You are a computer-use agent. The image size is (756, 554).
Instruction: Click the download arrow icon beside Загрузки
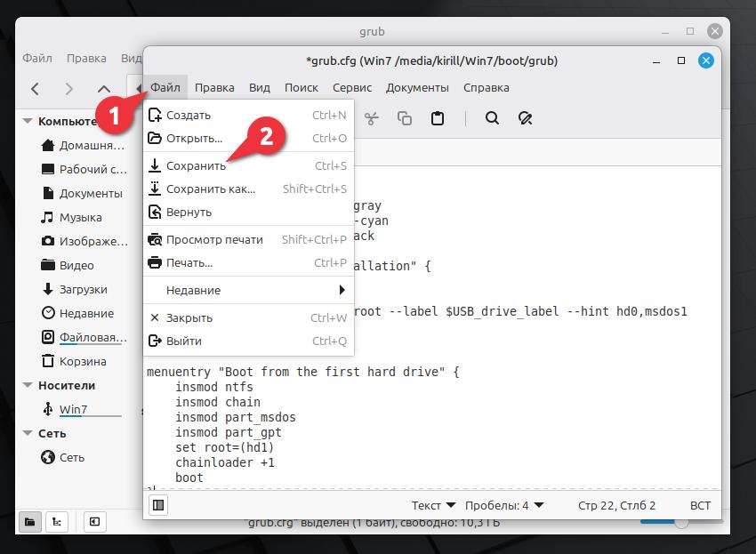48,289
